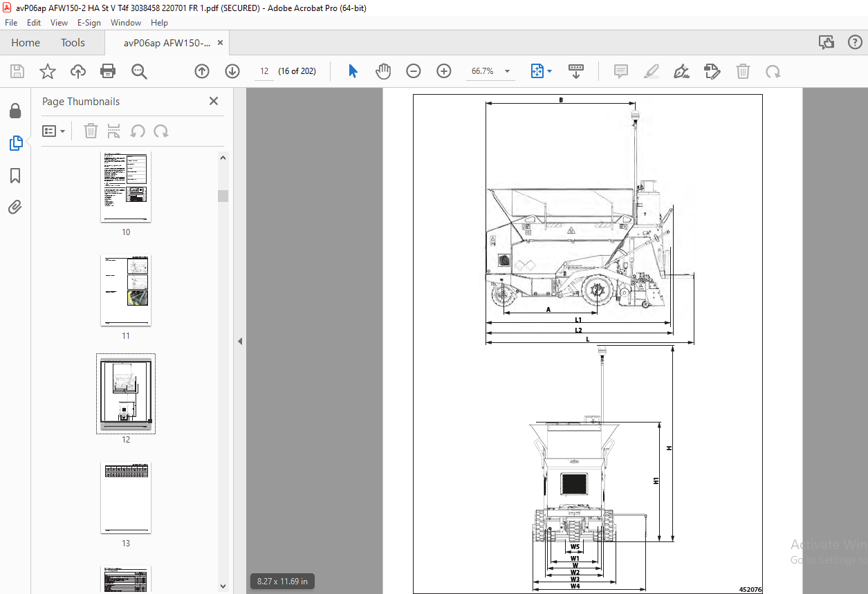Open the Help menu
Image resolution: width=868 pixels, height=594 pixels.
click(x=159, y=23)
